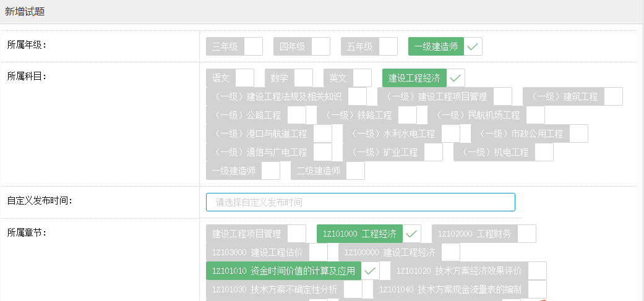Choose the 五年级 grade tag
Image resolution: width=644 pixels, height=301 pixels.
pyautogui.click(x=360, y=46)
